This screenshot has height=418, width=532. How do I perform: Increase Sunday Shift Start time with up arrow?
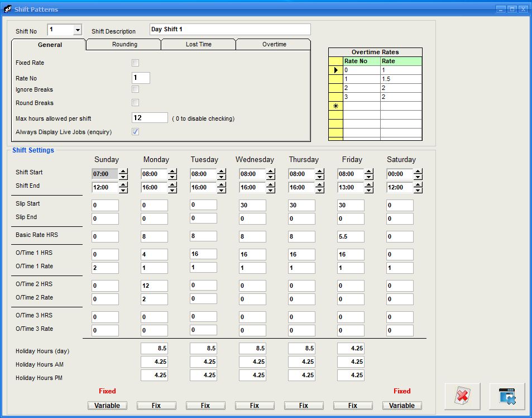coord(123,171)
